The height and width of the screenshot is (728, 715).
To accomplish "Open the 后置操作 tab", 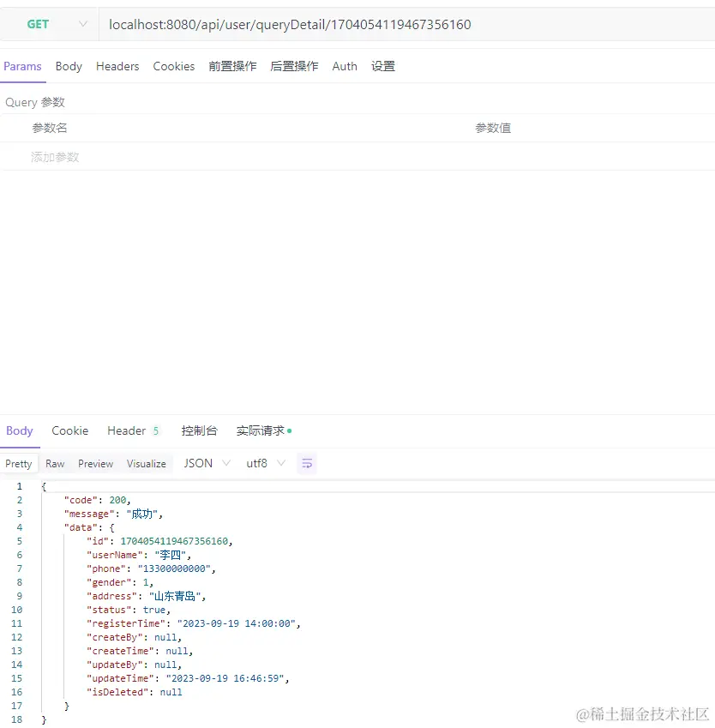I will pyautogui.click(x=294, y=66).
